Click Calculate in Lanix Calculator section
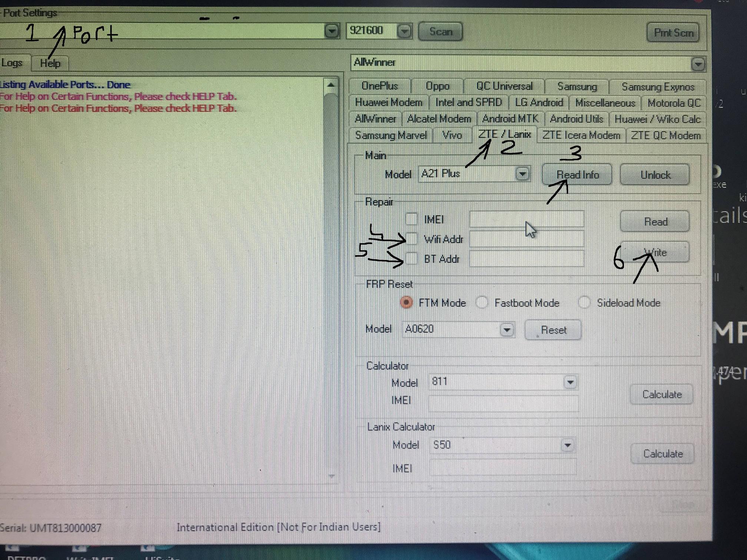This screenshot has width=747, height=560. [663, 454]
